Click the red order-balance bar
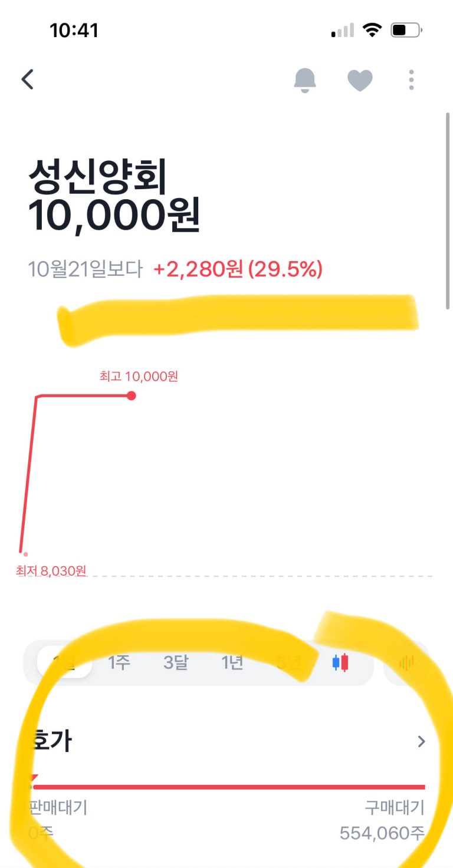Screen dimensions: 453x868 tap(229, 787)
